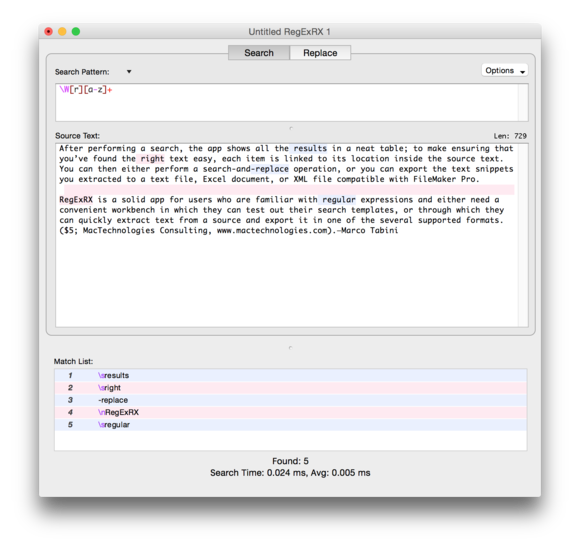This screenshot has width=580, height=551.
Task: Select match row 5 '\sregular'
Action: click(x=290, y=425)
